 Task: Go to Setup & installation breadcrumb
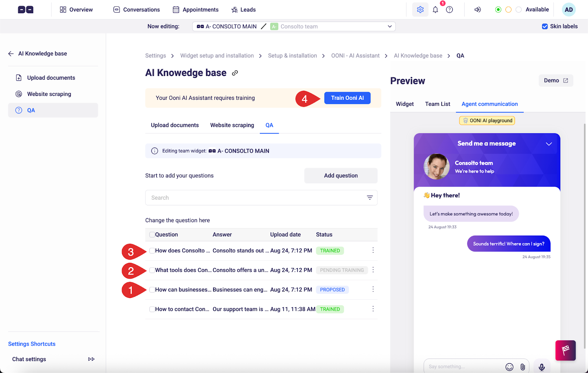click(293, 56)
